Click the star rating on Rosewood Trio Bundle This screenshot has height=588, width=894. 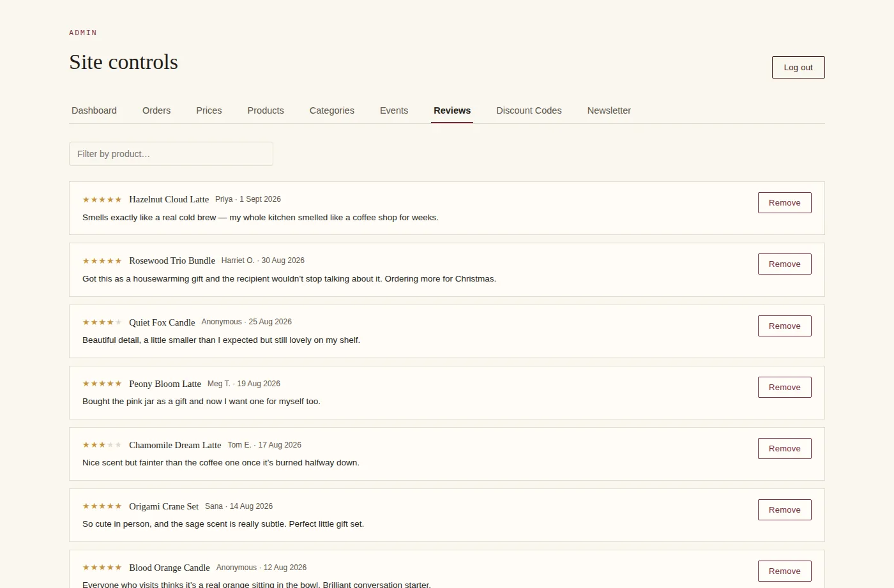click(102, 261)
